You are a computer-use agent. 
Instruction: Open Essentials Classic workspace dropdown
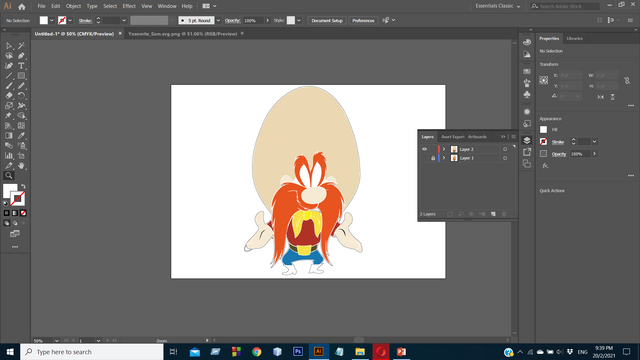coord(498,6)
